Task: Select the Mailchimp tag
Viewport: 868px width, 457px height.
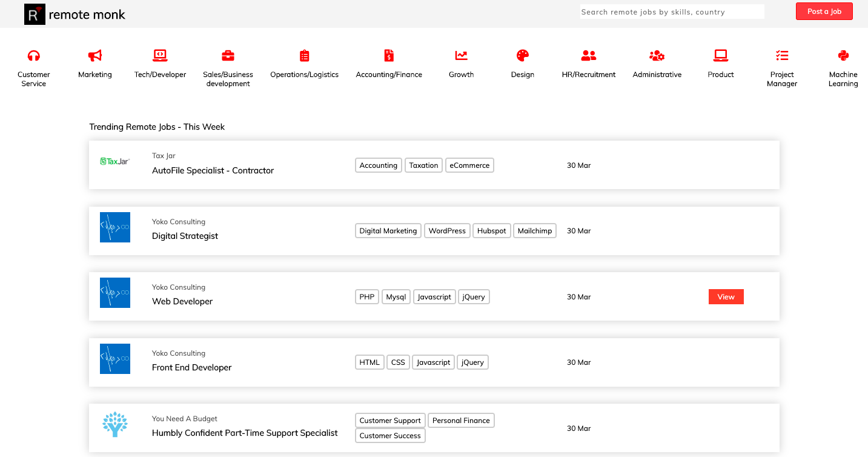Action: point(535,231)
